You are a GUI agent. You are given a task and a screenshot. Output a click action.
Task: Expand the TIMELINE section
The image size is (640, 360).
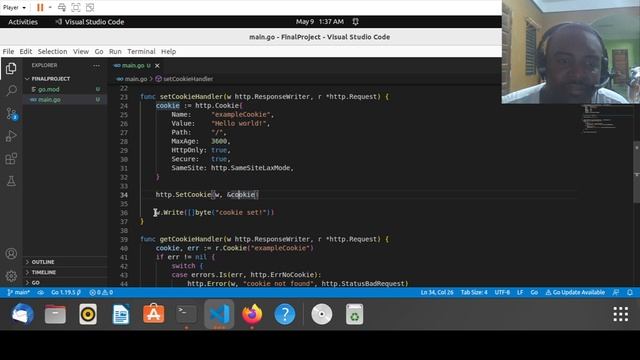[x=43, y=272]
